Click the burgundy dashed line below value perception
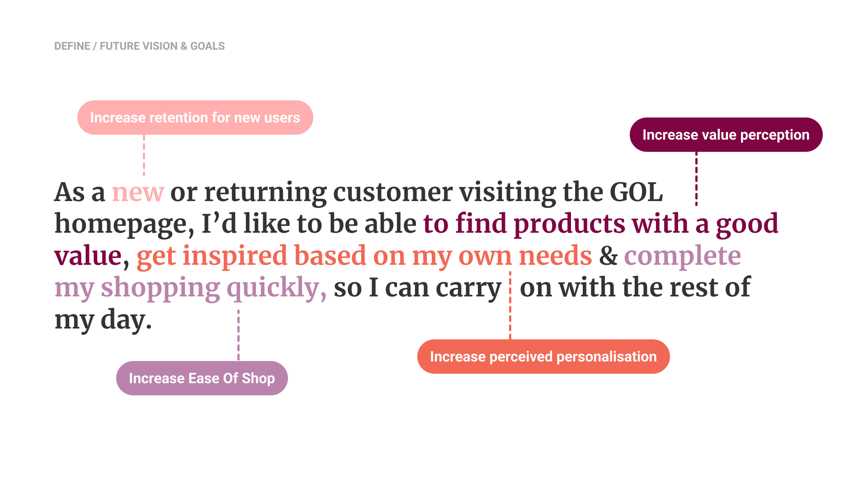 point(696,179)
